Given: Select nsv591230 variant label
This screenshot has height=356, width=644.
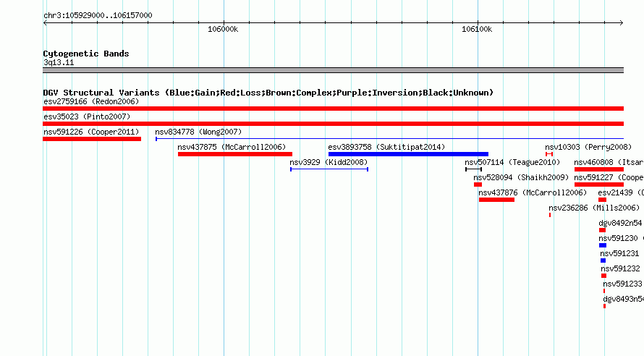Looking at the screenshot, I should click(618, 238).
